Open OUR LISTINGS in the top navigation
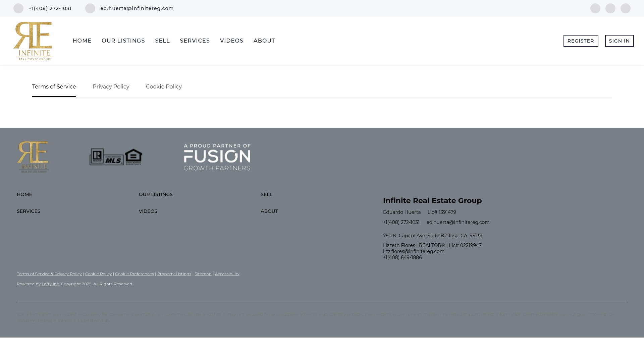The width and height of the screenshot is (644, 362). tap(123, 41)
